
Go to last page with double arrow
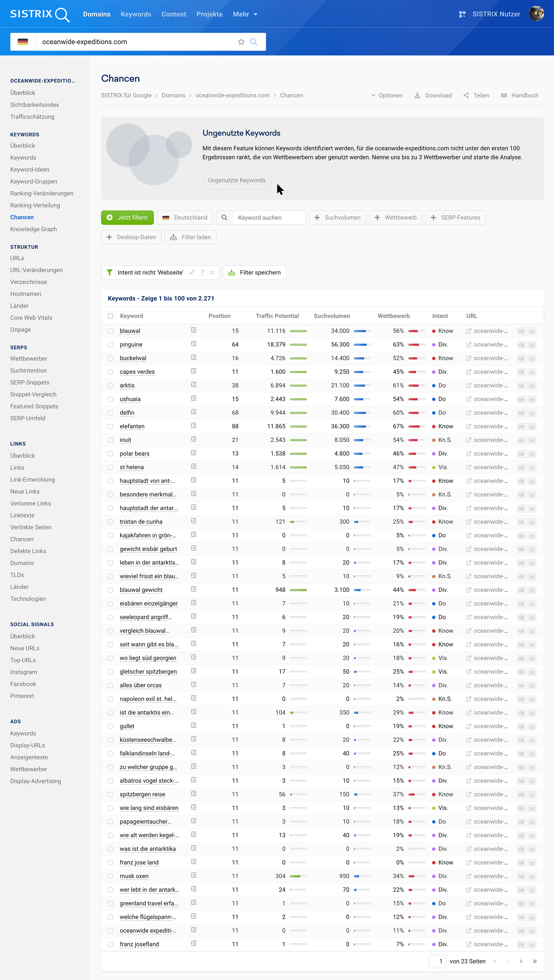point(535,961)
